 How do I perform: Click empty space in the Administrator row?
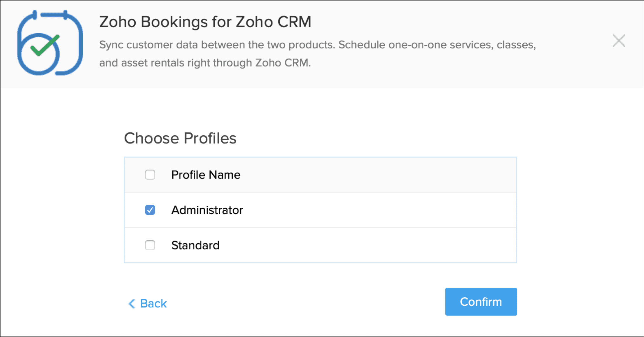point(379,210)
